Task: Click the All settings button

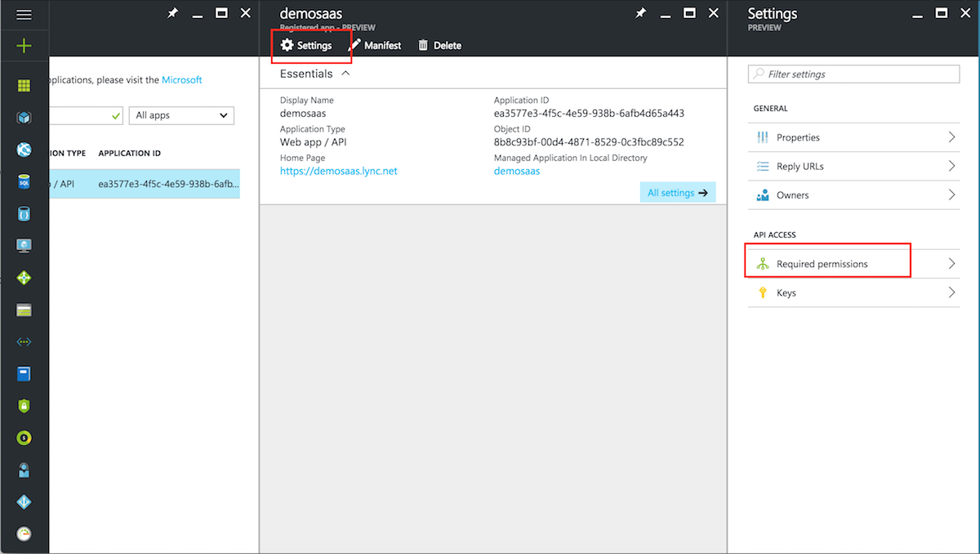Action: tap(678, 193)
